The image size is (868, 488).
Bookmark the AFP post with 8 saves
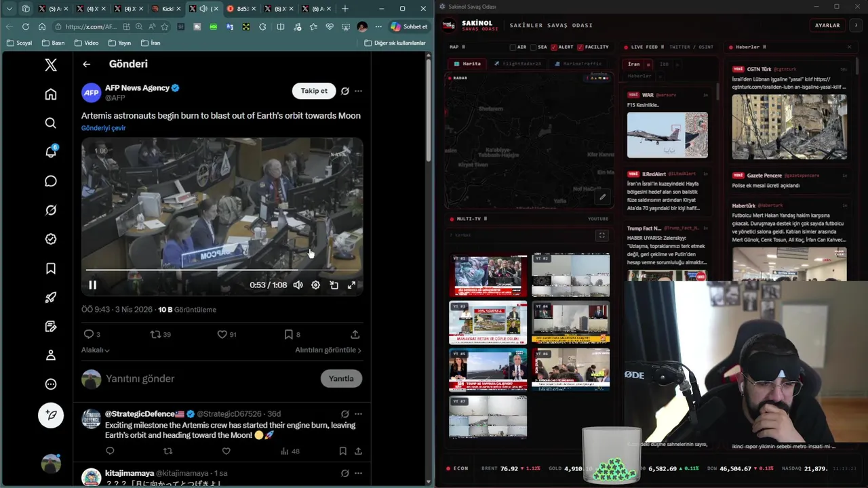[292, 334]
